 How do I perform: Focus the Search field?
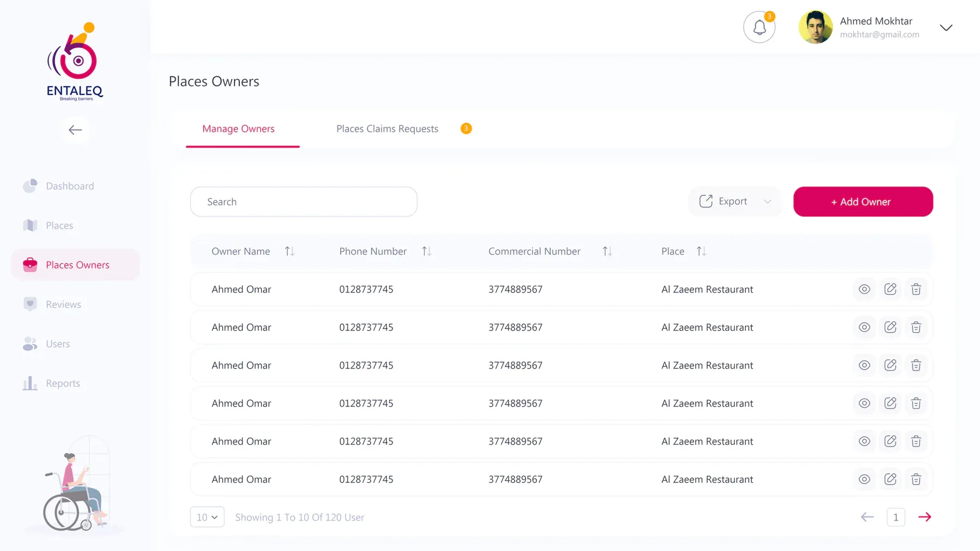point(304,202)
